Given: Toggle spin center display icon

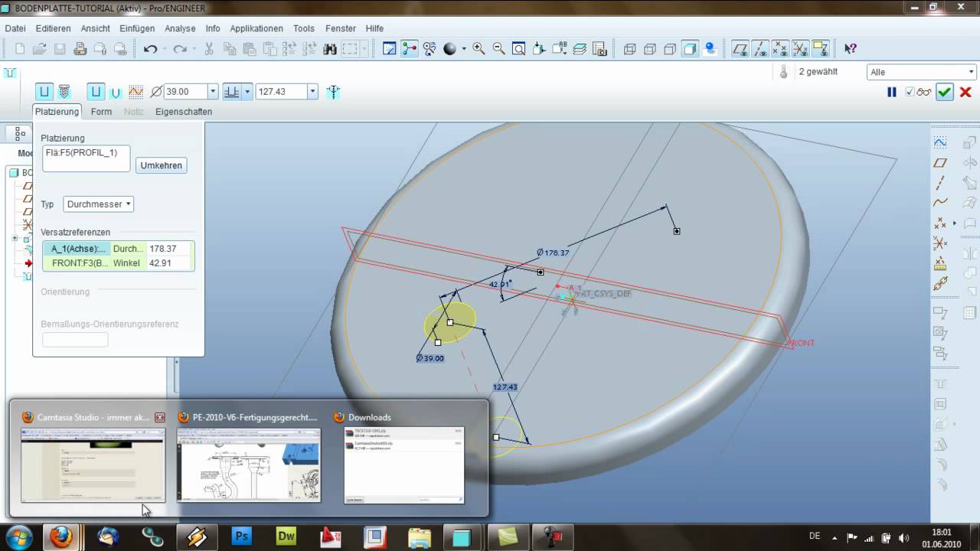Looking at the screenshot, I should (410, 49).
